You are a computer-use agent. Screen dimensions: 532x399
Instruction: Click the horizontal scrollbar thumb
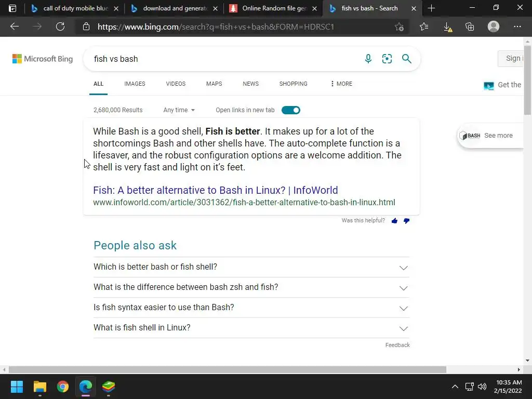(228, 369)
